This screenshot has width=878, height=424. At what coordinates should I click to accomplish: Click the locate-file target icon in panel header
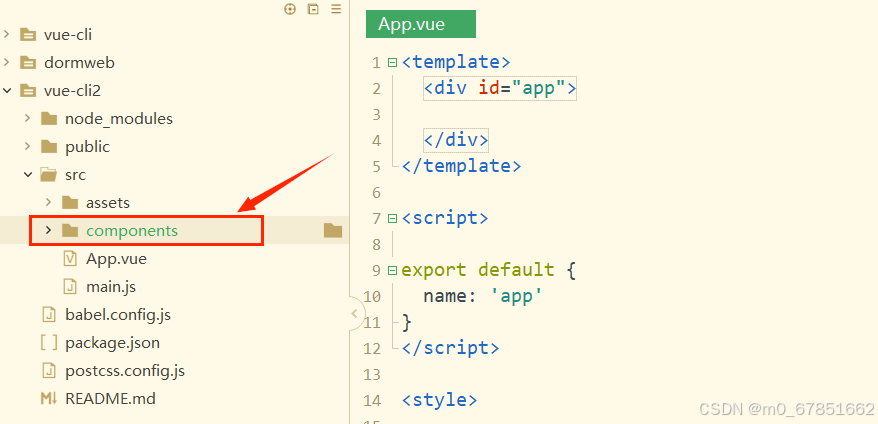click(289, 9)
